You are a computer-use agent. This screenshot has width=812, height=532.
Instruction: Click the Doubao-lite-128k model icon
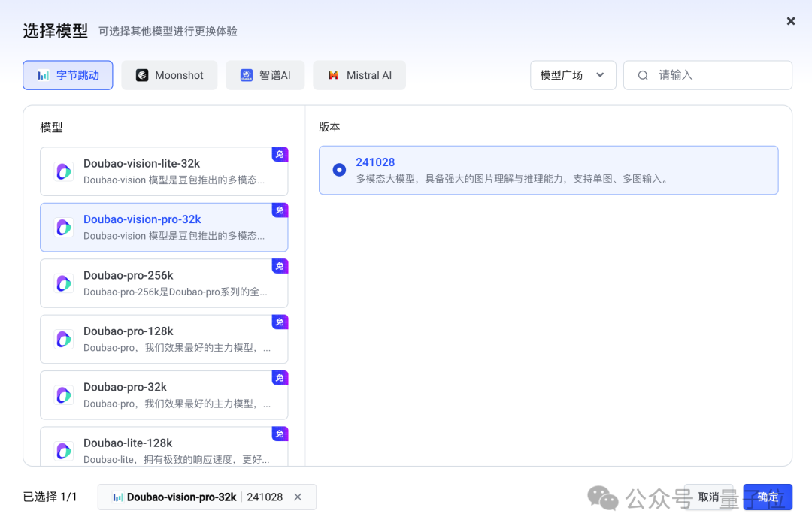click(x=64, y=451)
